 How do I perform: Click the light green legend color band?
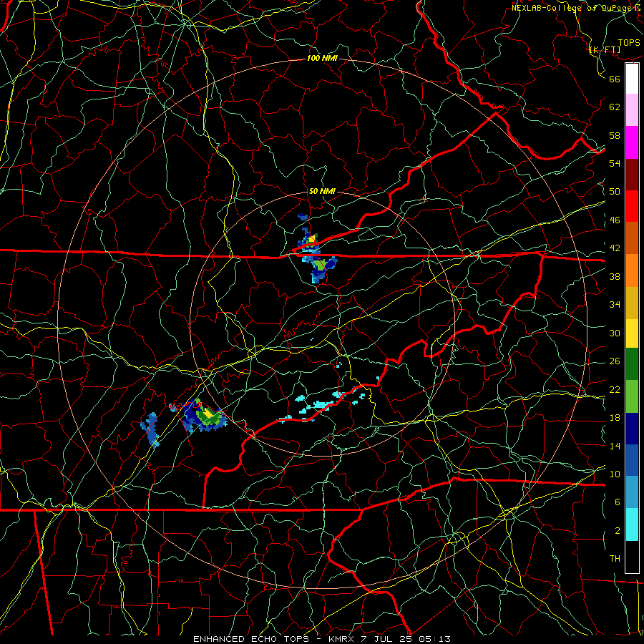(x=632, y=396)
